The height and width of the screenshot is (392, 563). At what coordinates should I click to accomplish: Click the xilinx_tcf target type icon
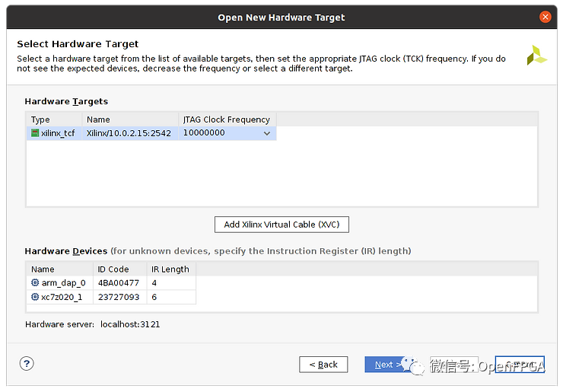pos(35,133)
